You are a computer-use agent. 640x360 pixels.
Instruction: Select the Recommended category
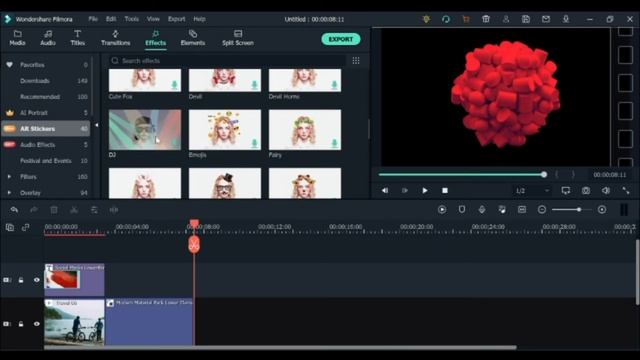[47, 97]
